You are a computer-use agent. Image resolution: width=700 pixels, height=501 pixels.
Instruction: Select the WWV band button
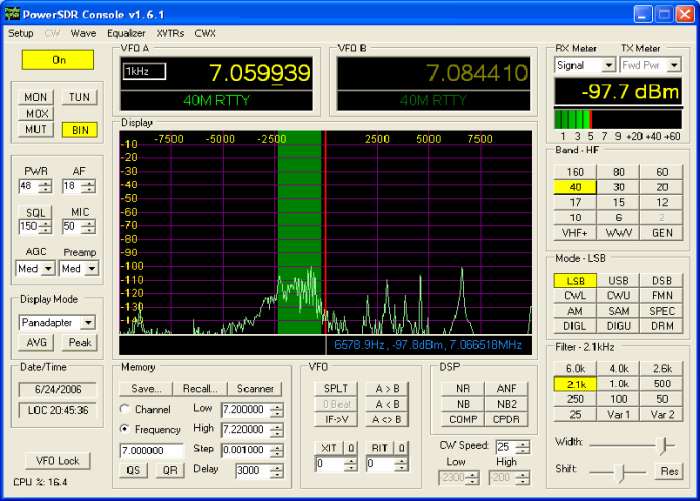click(x=618, y=233)
